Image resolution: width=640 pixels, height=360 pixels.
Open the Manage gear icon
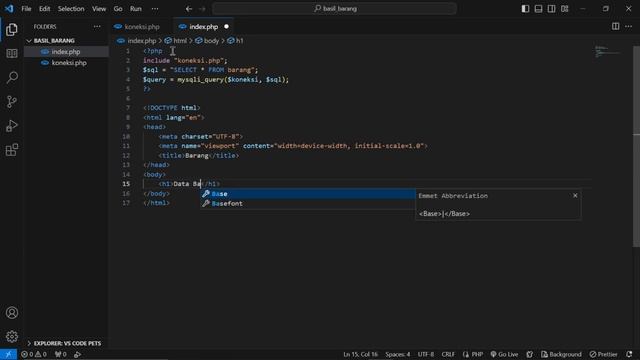(x=12, y=336)
